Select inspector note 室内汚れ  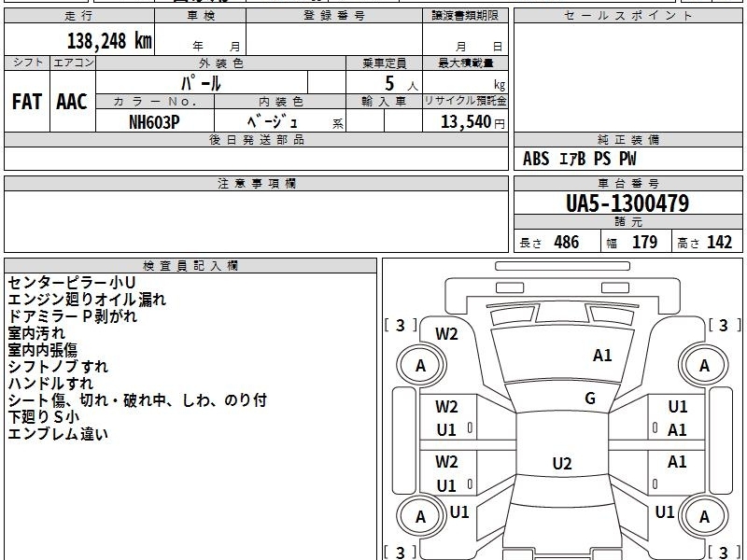pos(36,333)
